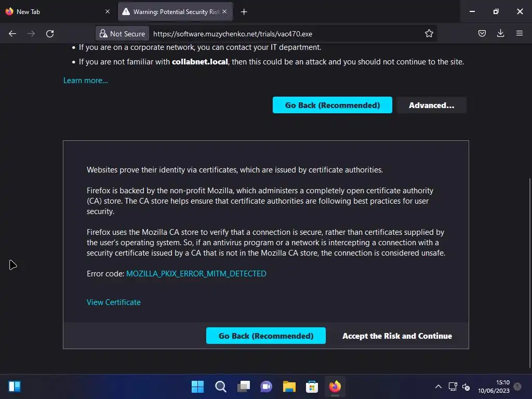Switch to the New Tab tab
Screen dimensions: 532x399
pyautogui.click(x=58, y=11)
